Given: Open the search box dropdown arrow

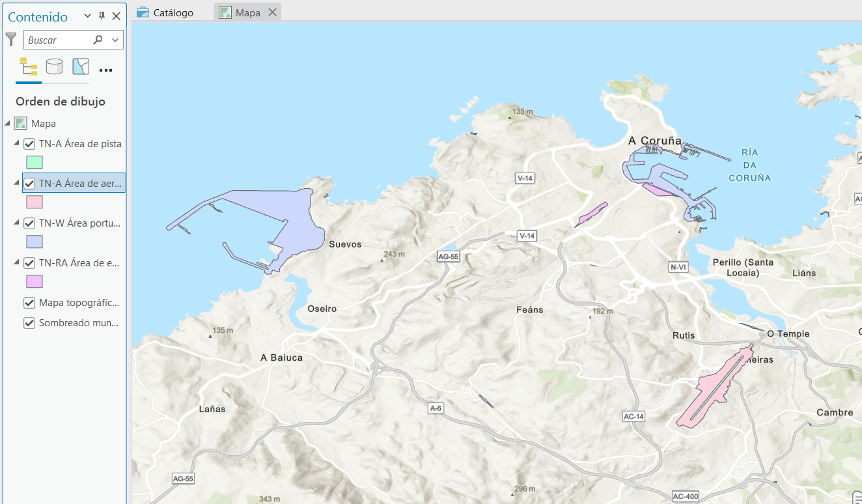Looking at the screenshot, I should [115, 40].
